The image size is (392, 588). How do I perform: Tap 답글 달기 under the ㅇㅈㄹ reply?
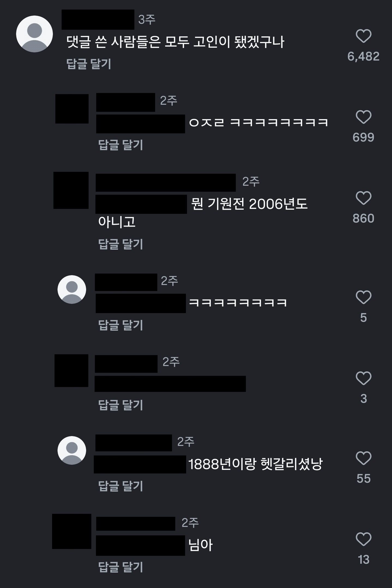tap(120, 145)
